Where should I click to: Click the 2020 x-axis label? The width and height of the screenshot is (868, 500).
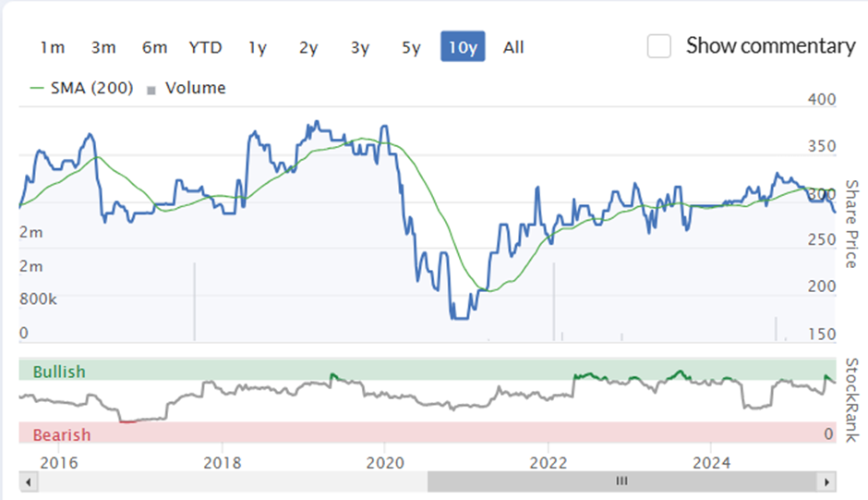pyautogui.click(x=385, y=463)
